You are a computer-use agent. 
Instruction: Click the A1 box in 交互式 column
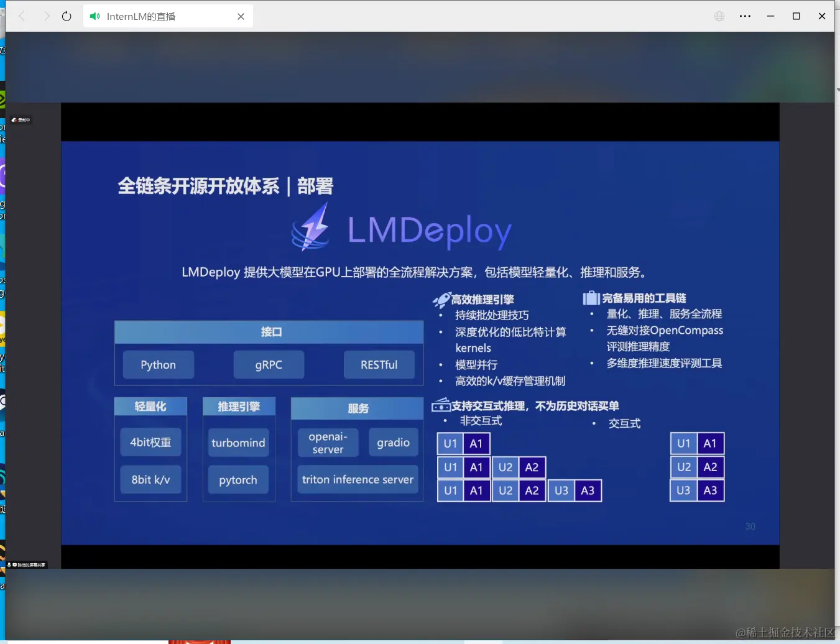click(710, 443)
